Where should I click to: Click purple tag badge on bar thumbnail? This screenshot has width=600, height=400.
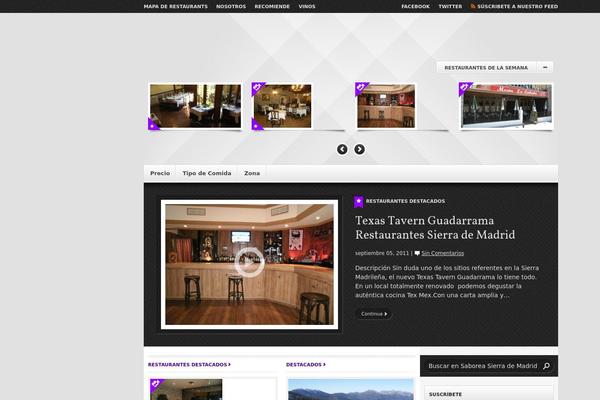(x=362, y=89)
